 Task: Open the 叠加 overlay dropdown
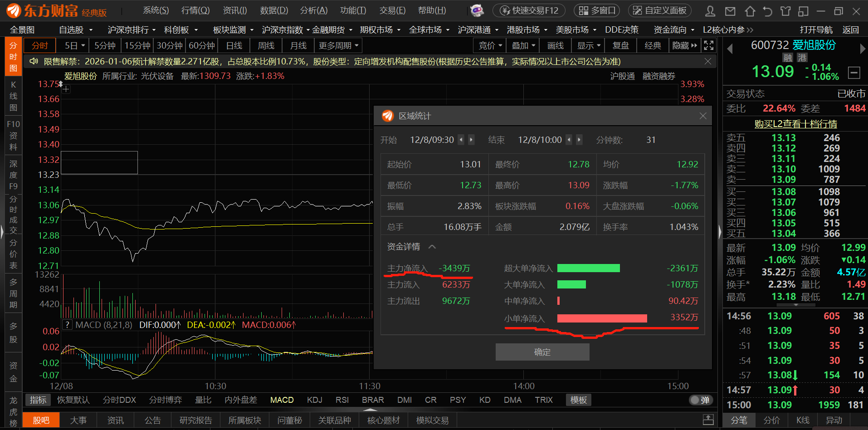[x=523, y=46]
